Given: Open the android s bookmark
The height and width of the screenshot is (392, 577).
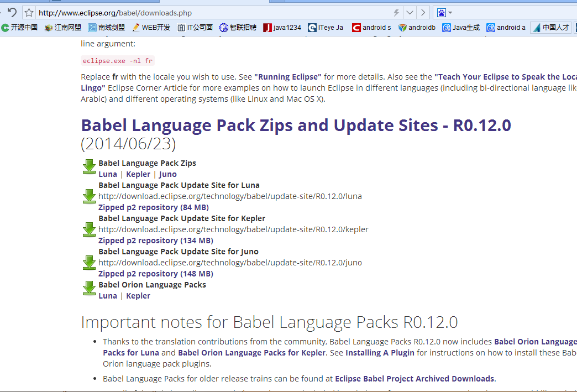Looking at the screenshot, I should (x=371, y=28).
